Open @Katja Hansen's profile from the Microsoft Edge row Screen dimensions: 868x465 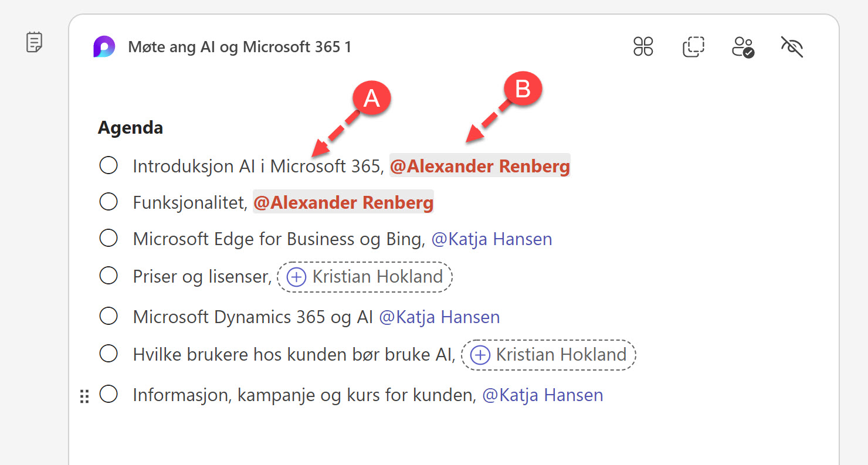point(491,239)
